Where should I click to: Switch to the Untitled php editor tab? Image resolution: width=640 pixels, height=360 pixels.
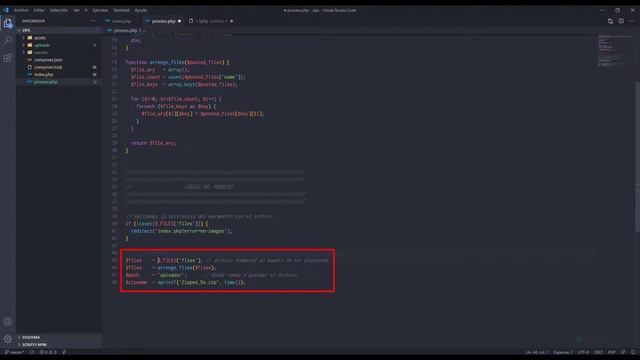pyautogui.click(x=211, y=21)
